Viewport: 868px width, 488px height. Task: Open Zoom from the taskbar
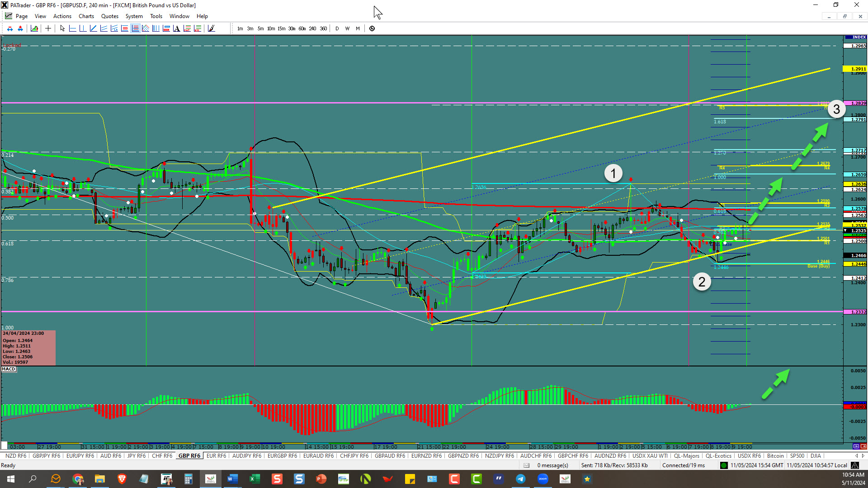pyautogui.click(x=543, y=479)
